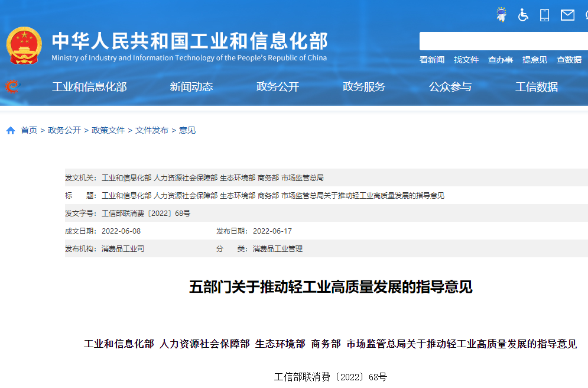This screenshot has width=588, height=388.
Task: Click the 发文机关 label
Action: pos(80,178)
